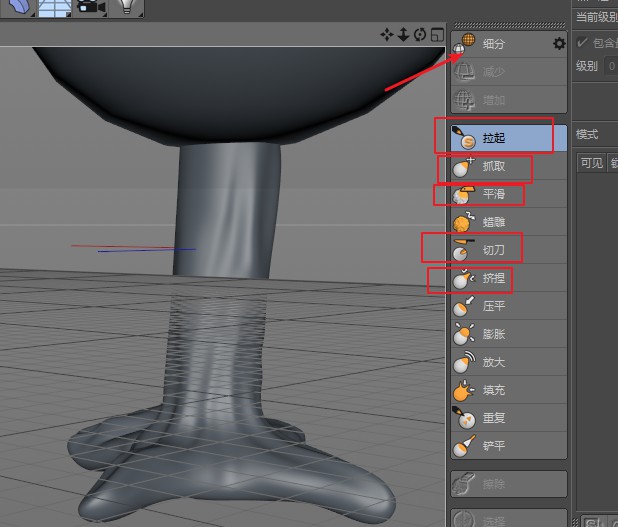The height and width of the screenshot is (527, 618).
Task: Select the 膨胀 (Inflate) brush
Action: [x=508, y=334]
